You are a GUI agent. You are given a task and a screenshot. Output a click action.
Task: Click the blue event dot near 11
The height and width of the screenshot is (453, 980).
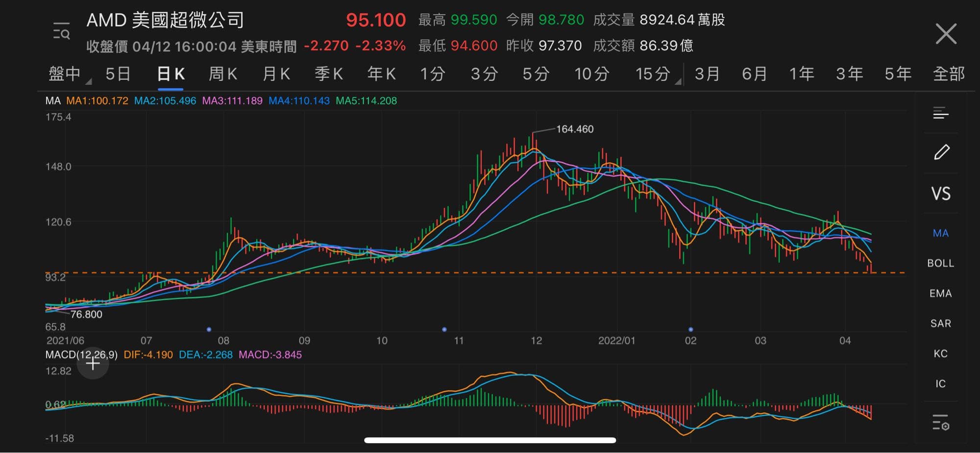(444, 330)
